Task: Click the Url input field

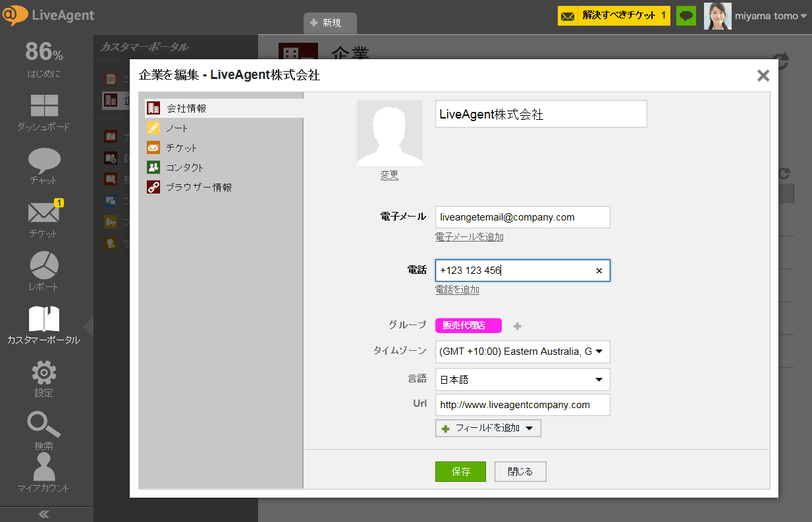Action: click(523, 405)
